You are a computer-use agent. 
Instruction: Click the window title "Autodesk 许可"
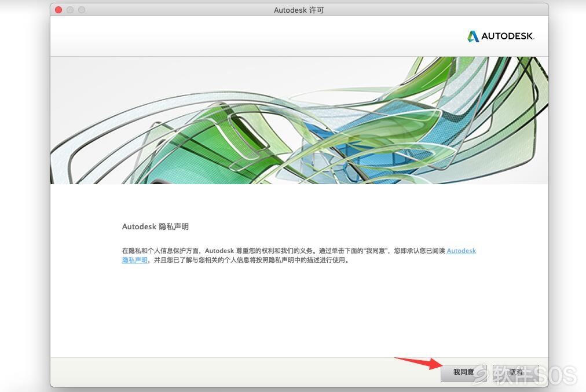point(299,10)
